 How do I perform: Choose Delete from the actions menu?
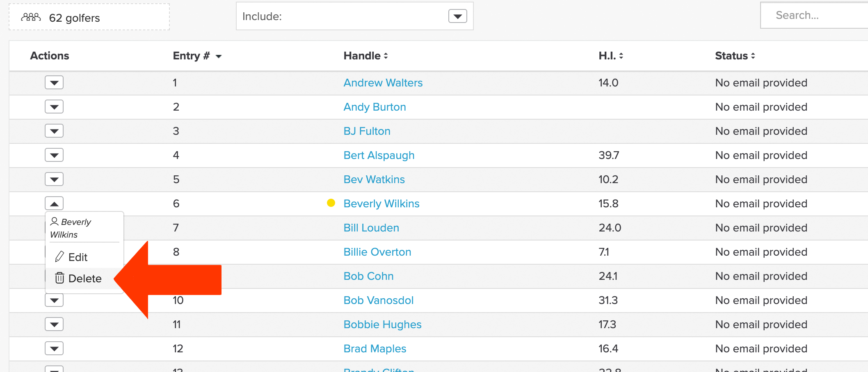tap(84, 279)
